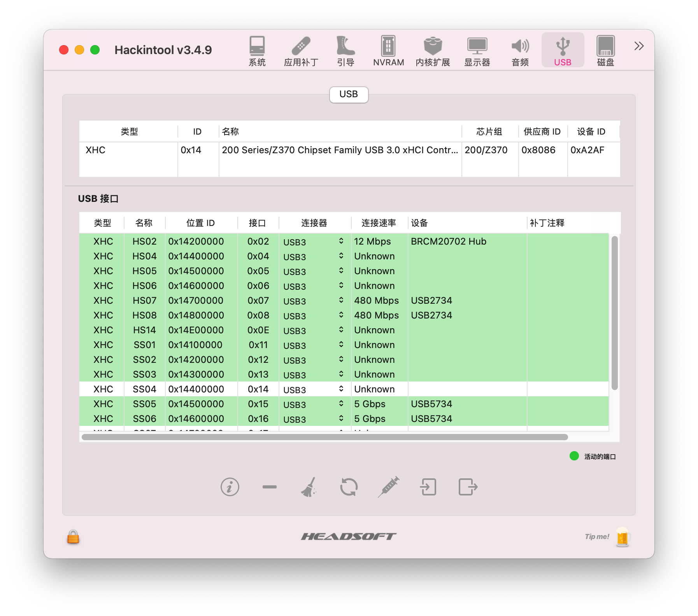Click the 连接器 column header
698x616 pixels.
tap(314, 223)
